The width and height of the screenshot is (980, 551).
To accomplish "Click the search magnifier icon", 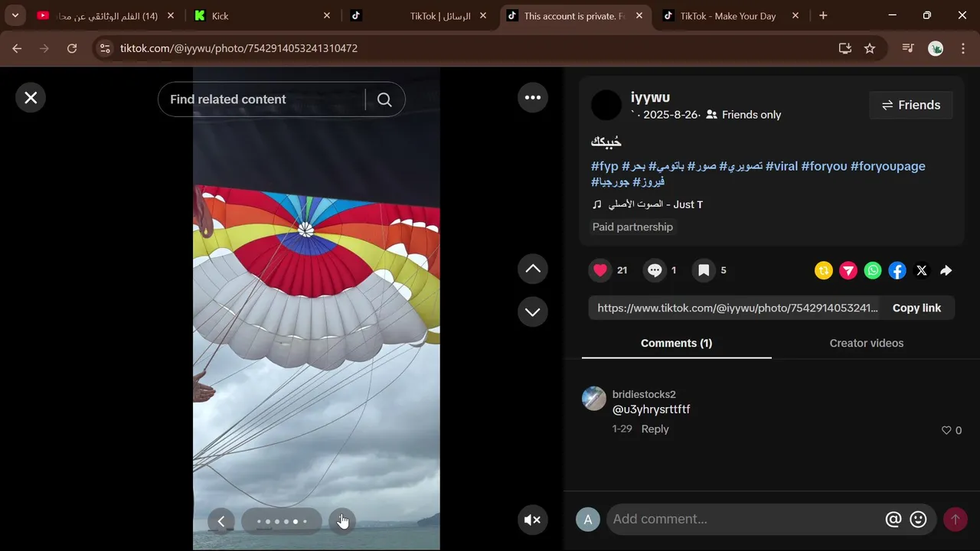I will click(384, 99).
